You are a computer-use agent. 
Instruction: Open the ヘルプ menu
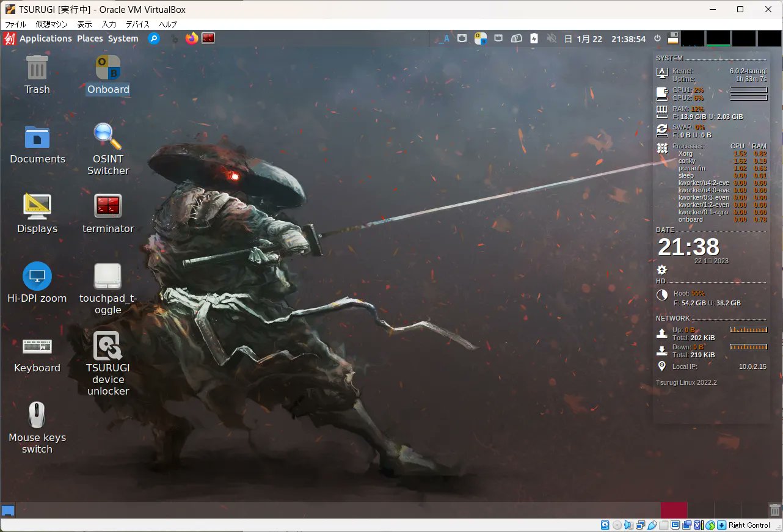[x=168, y=24]
